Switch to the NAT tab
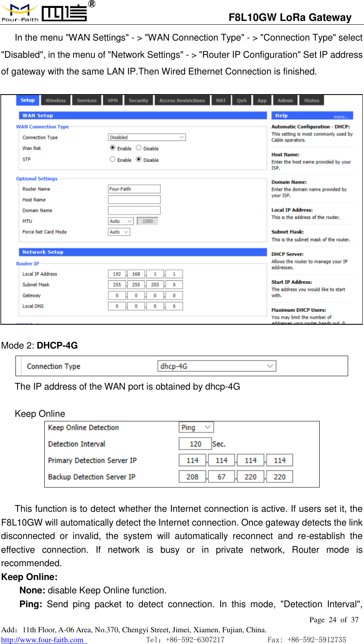Image resolution: width=364 pixels, height=644 pixels. click(221, 100)
